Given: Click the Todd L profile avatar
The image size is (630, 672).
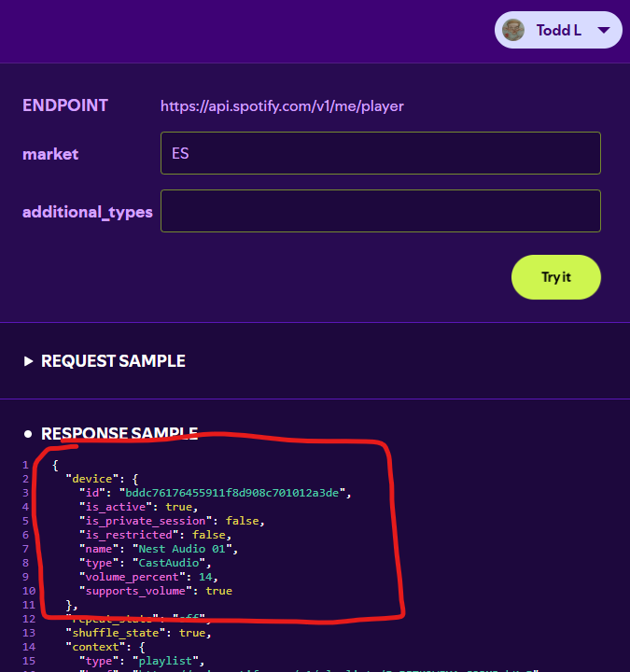Looking at the screenshot, I should [x=513, y=30].
